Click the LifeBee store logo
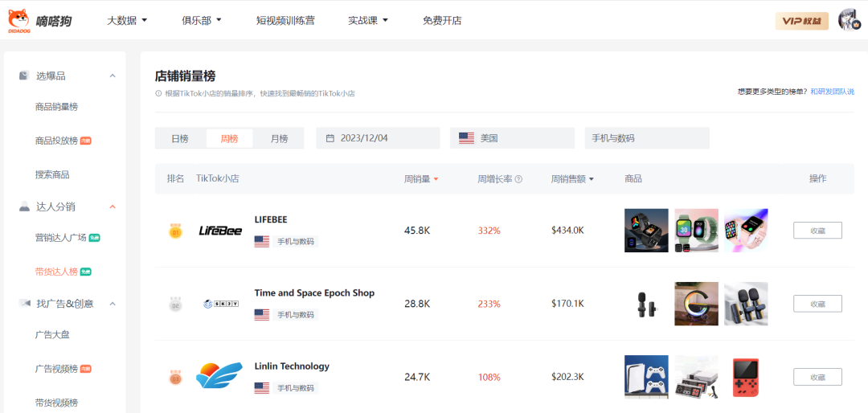The height and width of the screenshot is (413, 868). point(220,231)
